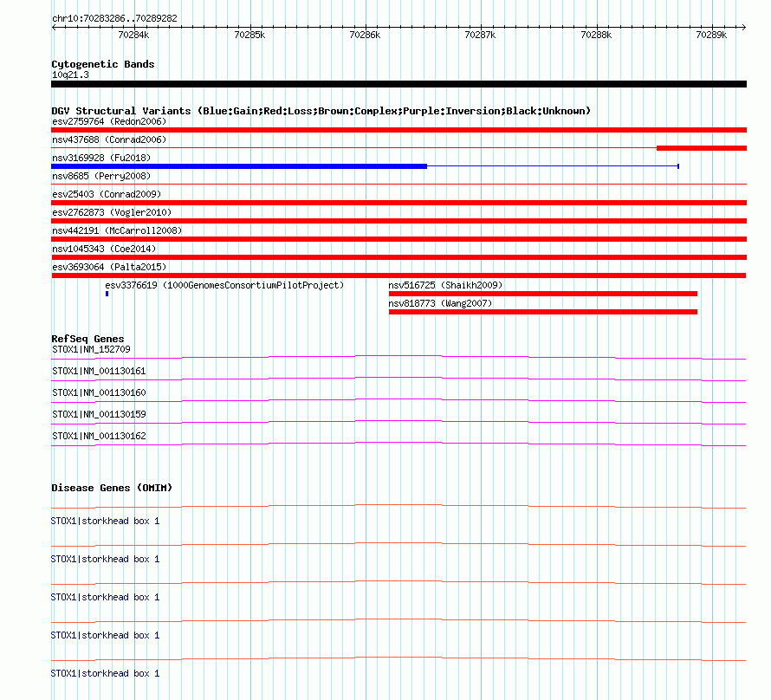Open variant esv3693064 (Palta2015) label
Viewport: 771px width, 700px height.
[x=109, y=267]
